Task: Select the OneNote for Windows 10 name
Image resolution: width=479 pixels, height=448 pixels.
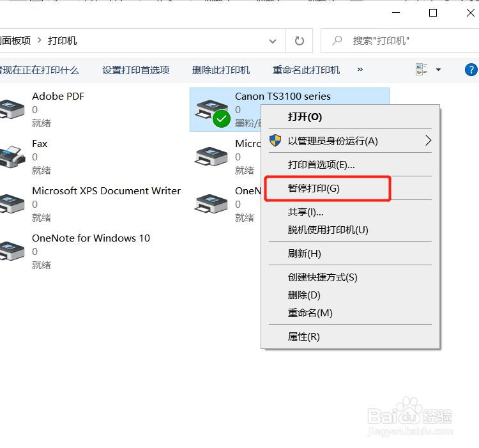Action: [x=91, y=238]
